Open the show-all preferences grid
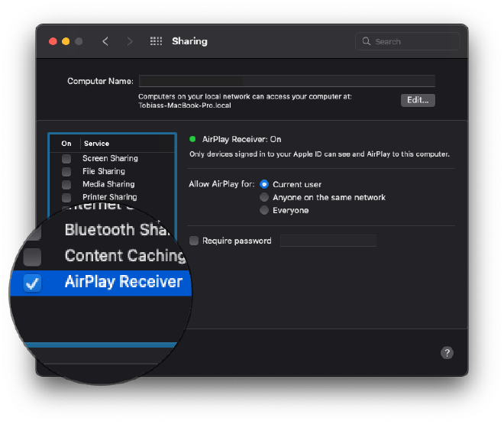 click(x=156, y=41)
